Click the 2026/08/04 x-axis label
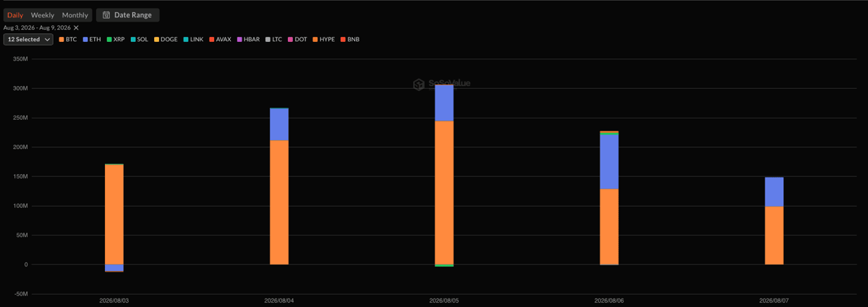This screenshot has width=868, height=307. tap(279, 300)
